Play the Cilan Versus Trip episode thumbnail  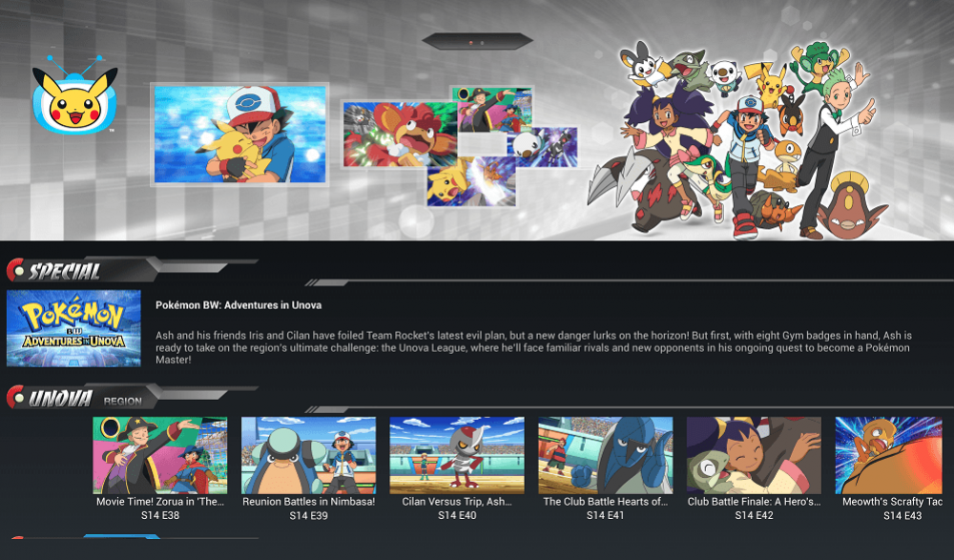(457, 455)
